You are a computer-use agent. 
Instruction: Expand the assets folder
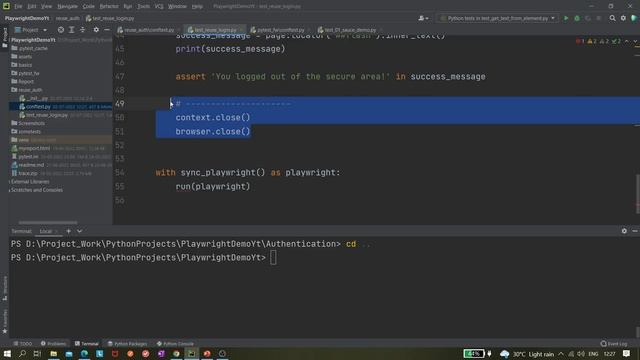(22, 57)
